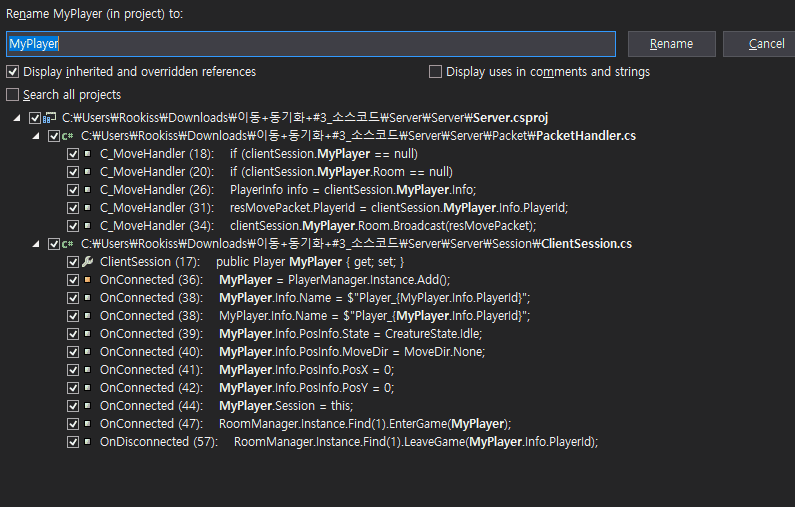795x507 pixels.
Task: Enable Display uses in comments and strings
Action: click(x=435, y=72)
